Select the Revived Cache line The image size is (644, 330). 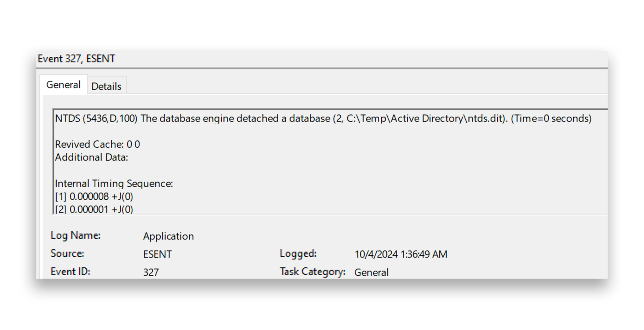97,144
